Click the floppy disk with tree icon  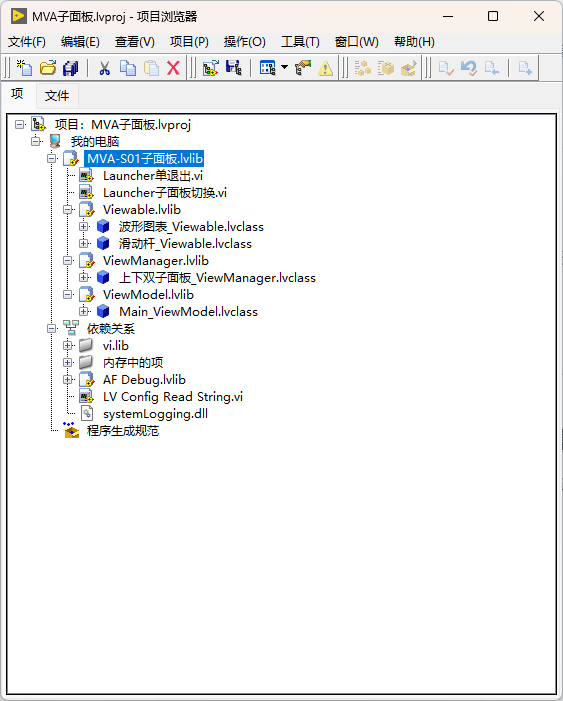[x=233, y=68]
